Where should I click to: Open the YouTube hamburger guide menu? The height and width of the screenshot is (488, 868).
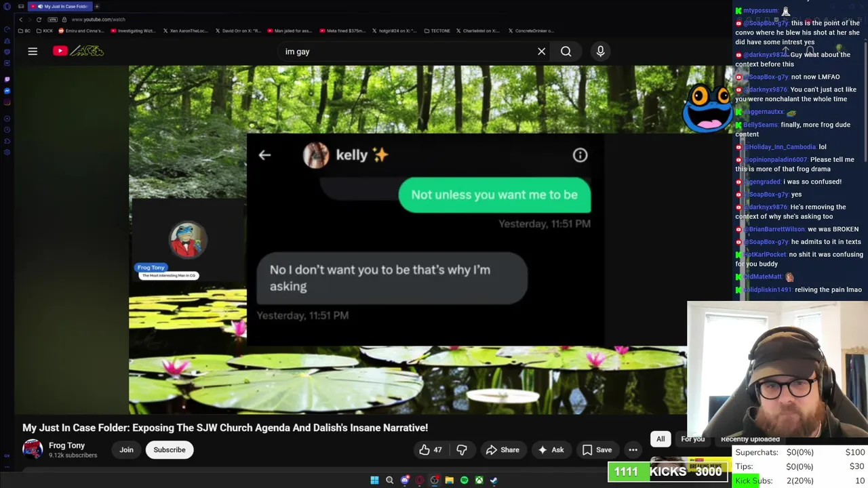click(33, 51)
